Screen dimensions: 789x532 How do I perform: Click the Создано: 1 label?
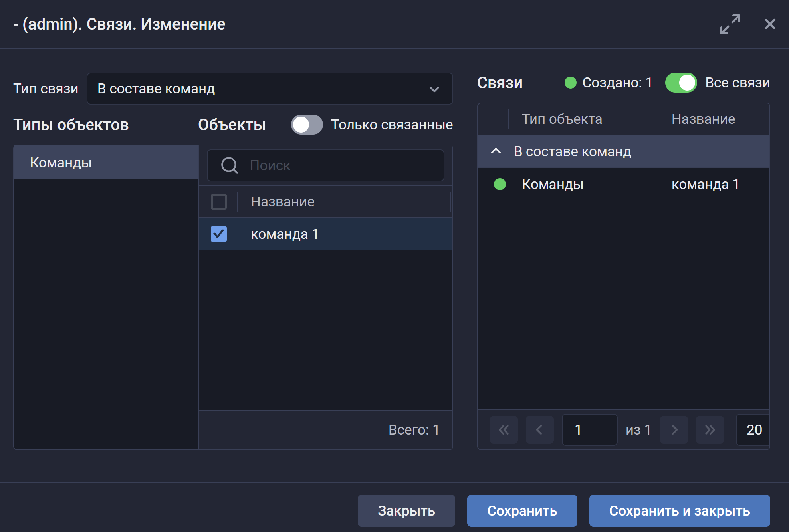point(617,83)
